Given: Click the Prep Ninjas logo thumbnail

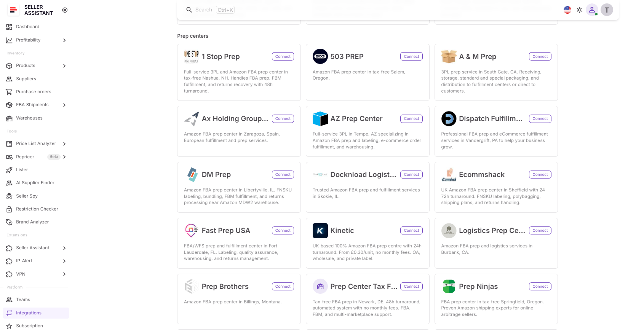Looking at the screenshot, I should tap(449, 287).
